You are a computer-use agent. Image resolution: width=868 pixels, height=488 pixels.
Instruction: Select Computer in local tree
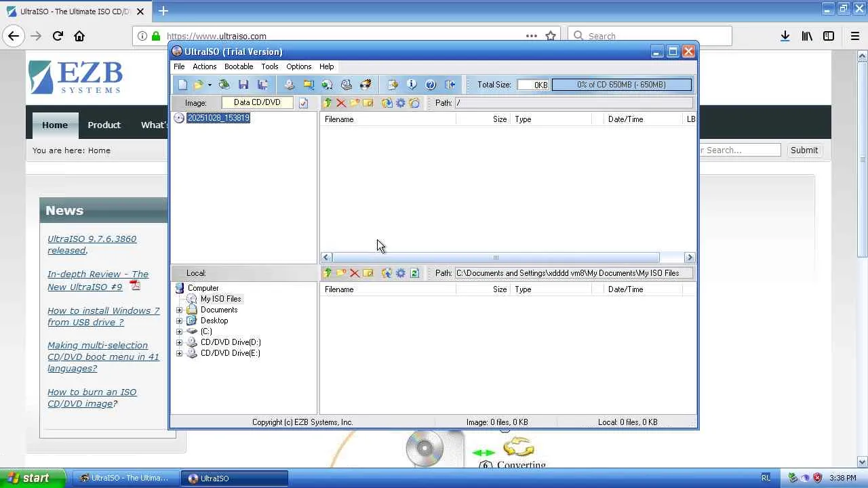click(x=203, y=288)
